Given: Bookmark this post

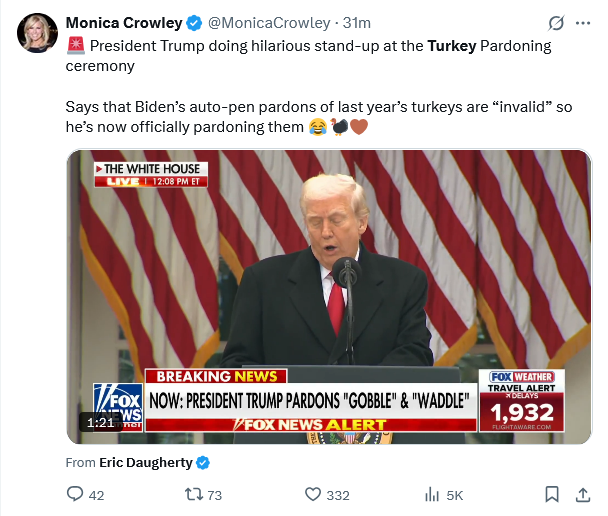Looking at the screenshot, I should 552,494.
